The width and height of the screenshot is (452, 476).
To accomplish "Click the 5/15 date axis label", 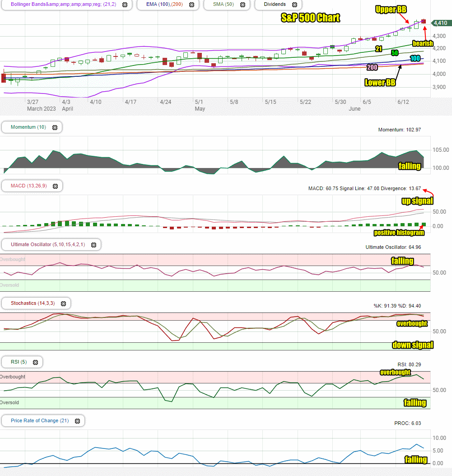I will click(x=270, y=102).
